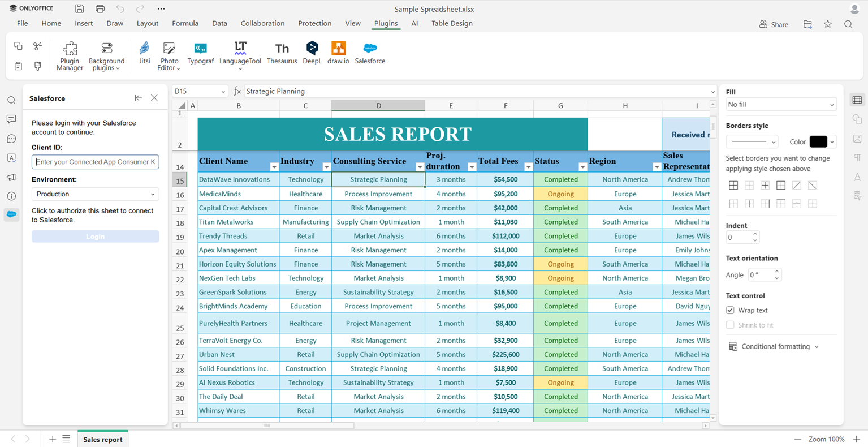Image resolution: width=868 pixels, height=447 pixels.
Task: Click Zoom out minus button
Action: tap(797, 439)
